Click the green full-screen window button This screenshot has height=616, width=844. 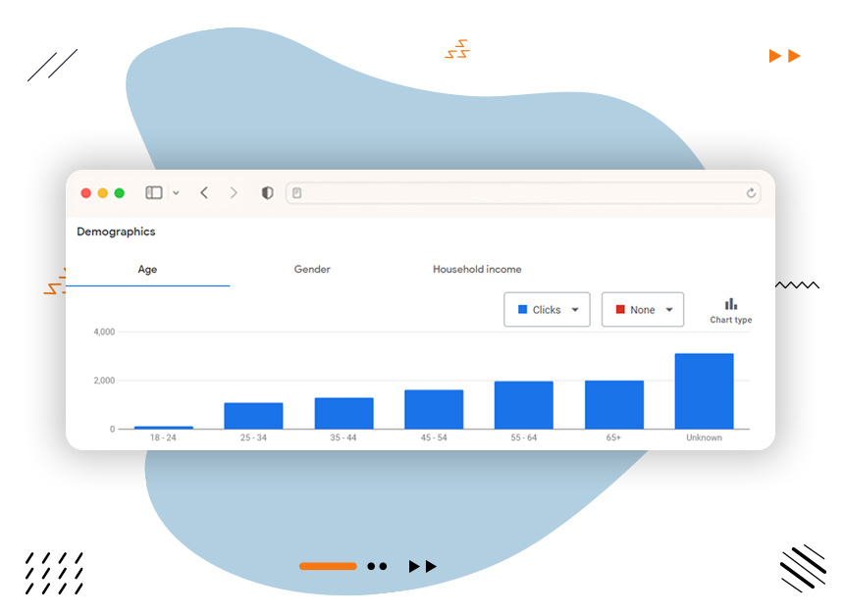tap(120, 193)
